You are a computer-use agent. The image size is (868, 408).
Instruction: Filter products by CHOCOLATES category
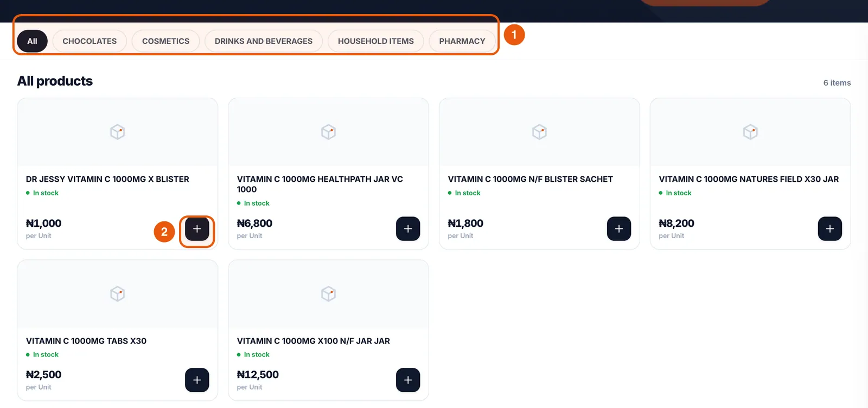pyautogui.click(x=90, y=41)
